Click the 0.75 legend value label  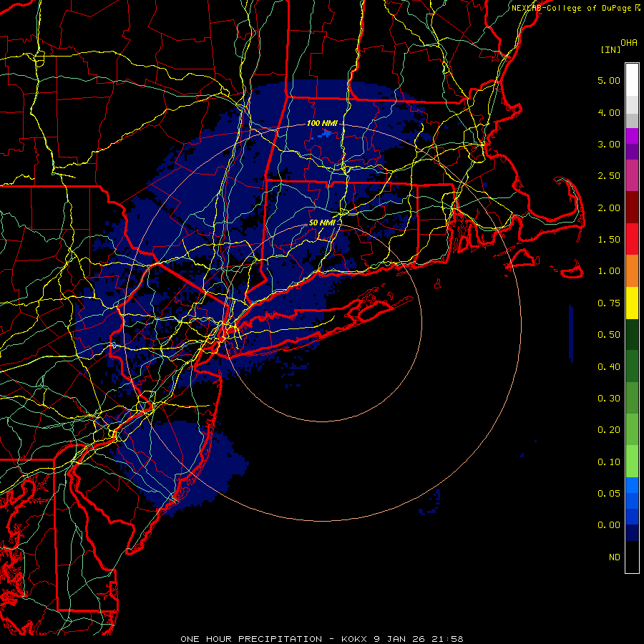point(609,303)
